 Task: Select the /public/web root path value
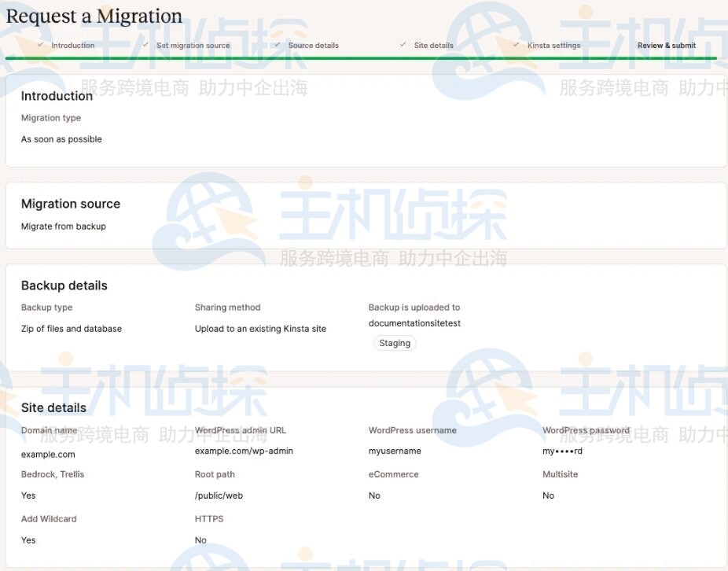point(219,495)
